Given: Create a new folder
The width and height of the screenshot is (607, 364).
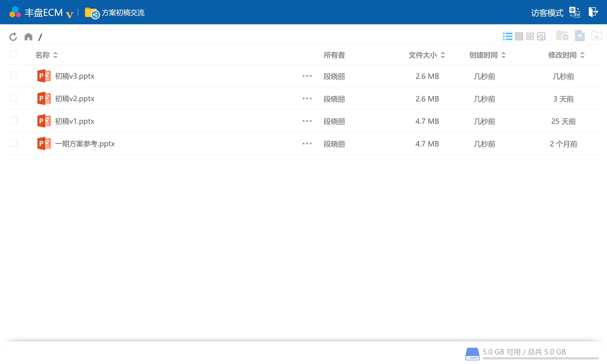Looking at the screenshot, I should 562,36.
